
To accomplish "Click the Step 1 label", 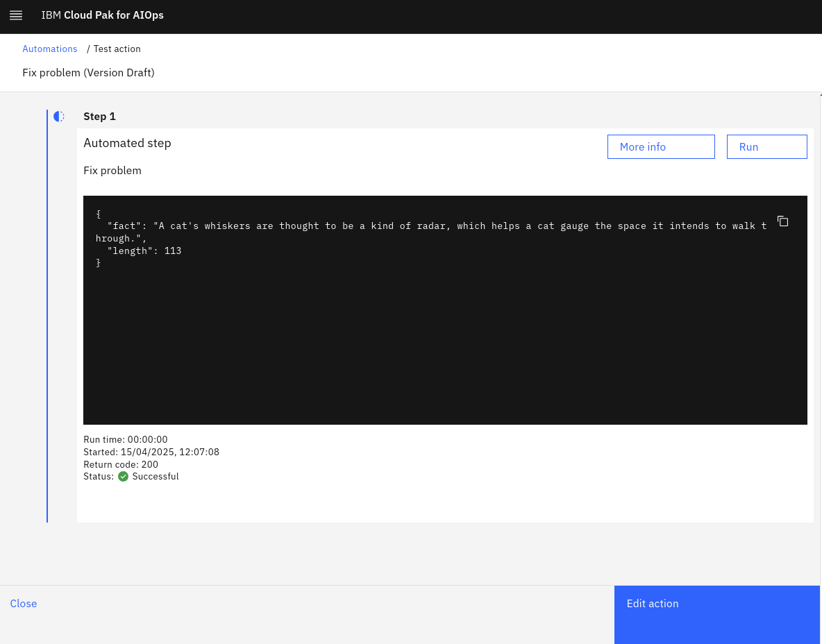I will 99,117.
